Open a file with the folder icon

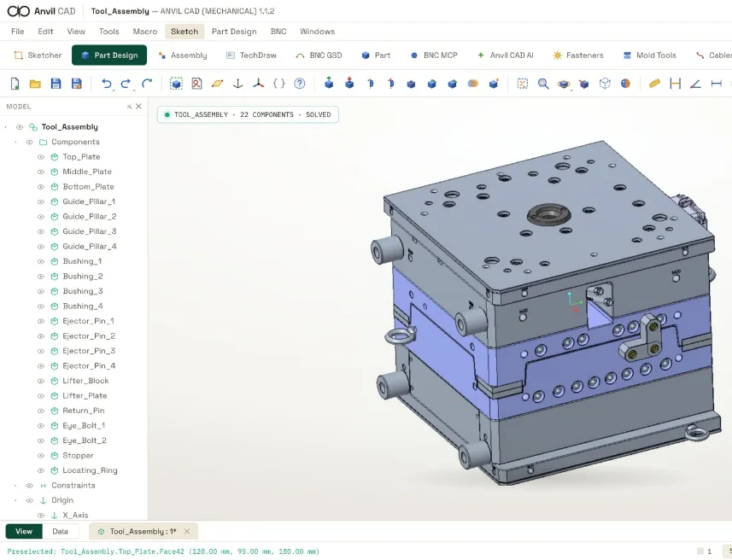click(x=35, y=84)
